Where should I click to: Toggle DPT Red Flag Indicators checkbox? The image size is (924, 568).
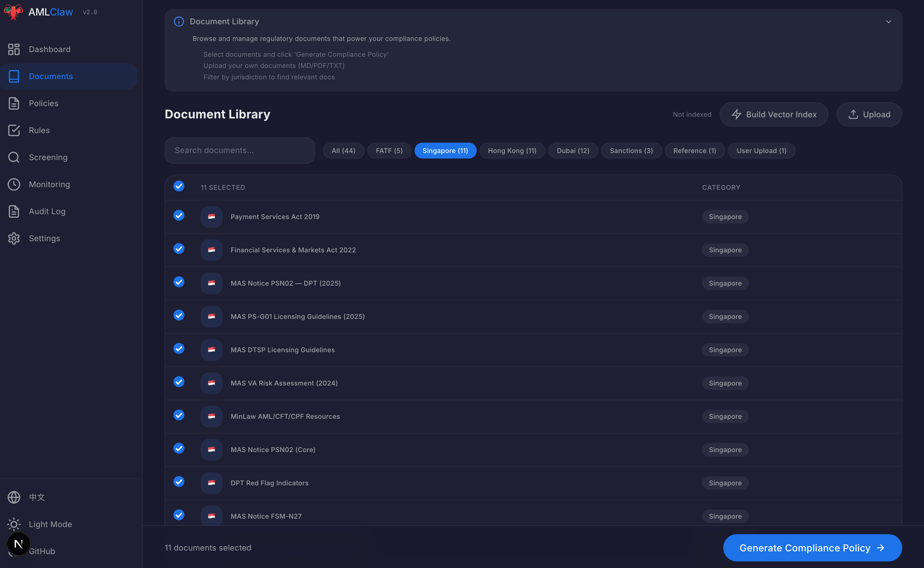coord(179,482)
